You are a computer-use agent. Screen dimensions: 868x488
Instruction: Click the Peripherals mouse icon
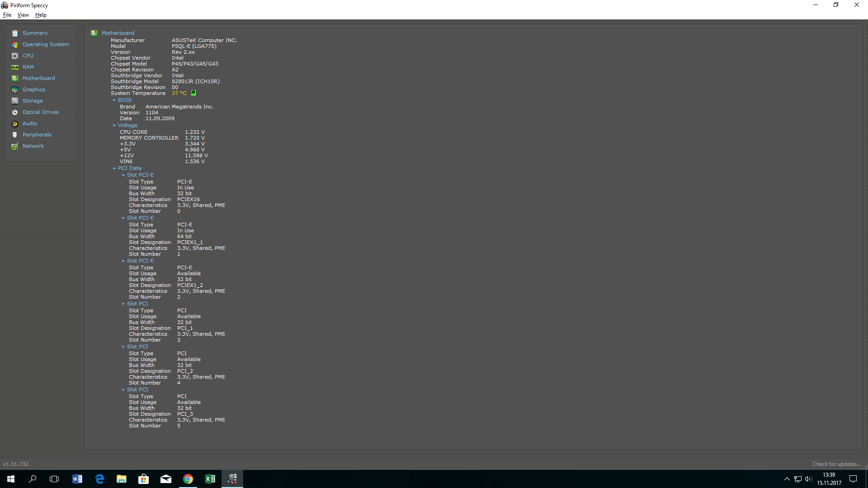[15, 135]
